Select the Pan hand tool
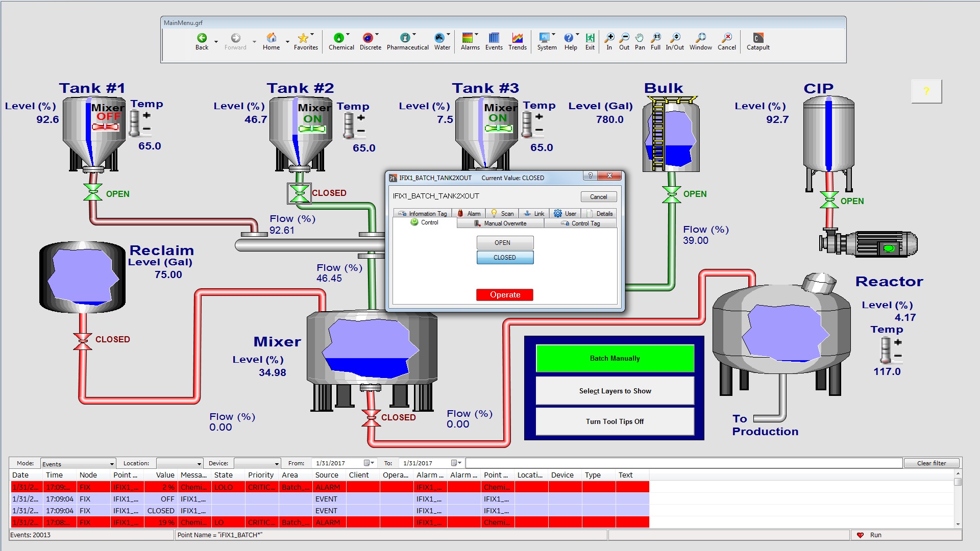980x551 pixels. [640, 38]
